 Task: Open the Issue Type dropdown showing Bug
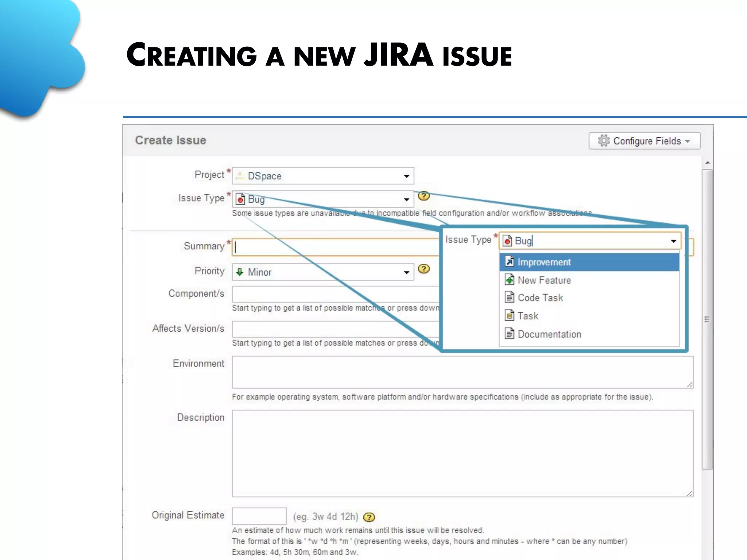[x=323, y=199]
